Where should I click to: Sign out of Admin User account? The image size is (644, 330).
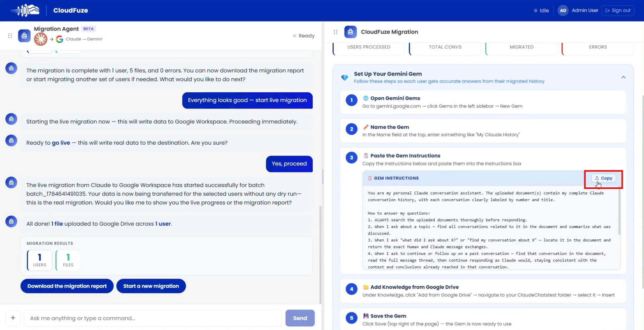(618, 10)
